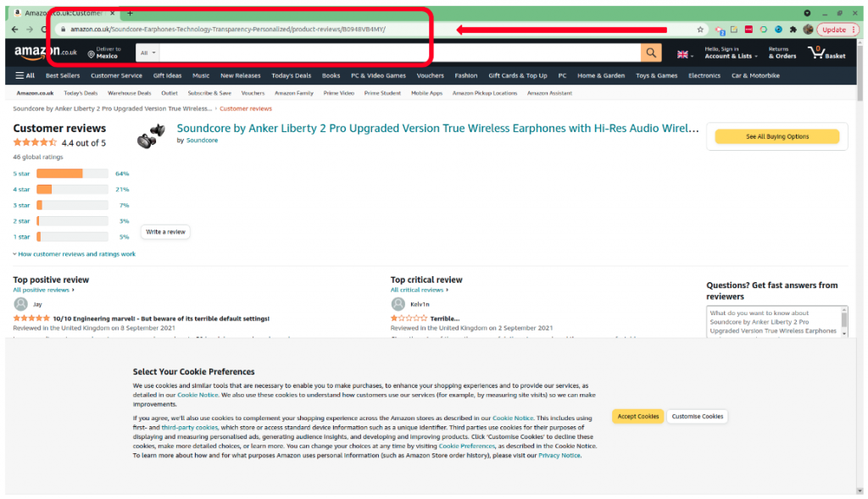
Task: Open the browser extensions puzzle icon
Action: pyautogui.click(x=793, y=30)
